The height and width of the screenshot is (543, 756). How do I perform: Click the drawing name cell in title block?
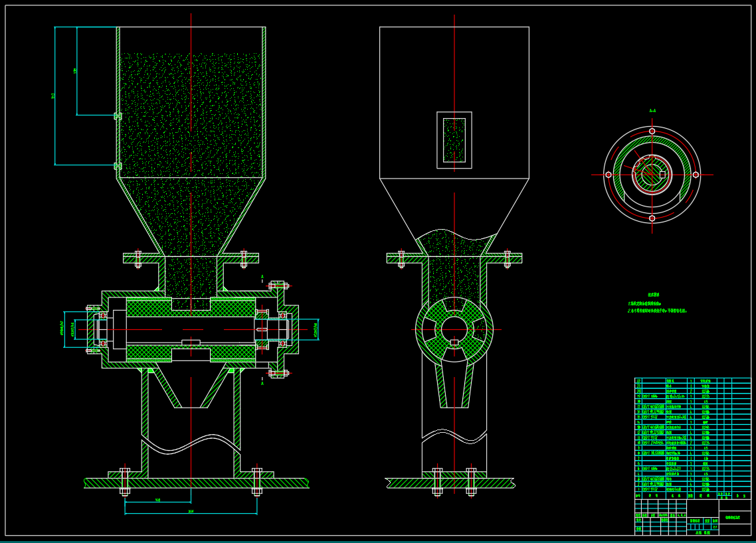point(735,517)
